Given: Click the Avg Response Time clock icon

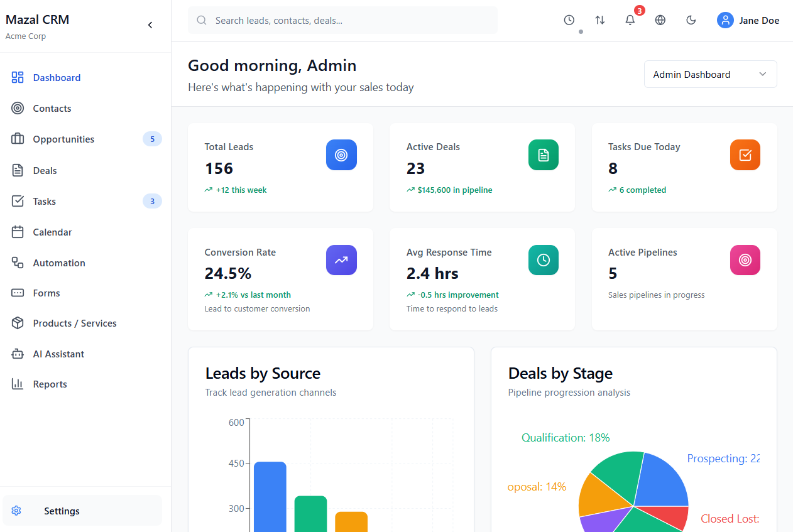Looking at the screenshot, I should (543, 260).
